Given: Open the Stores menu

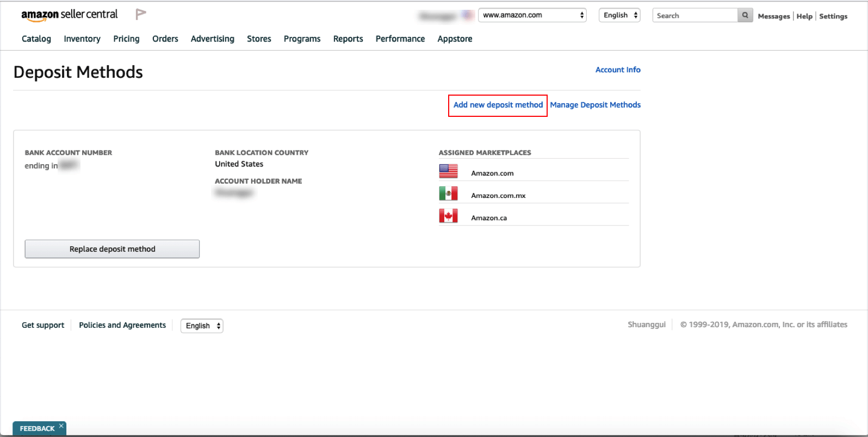Looking at the screenshot, I should click(259, 39).
